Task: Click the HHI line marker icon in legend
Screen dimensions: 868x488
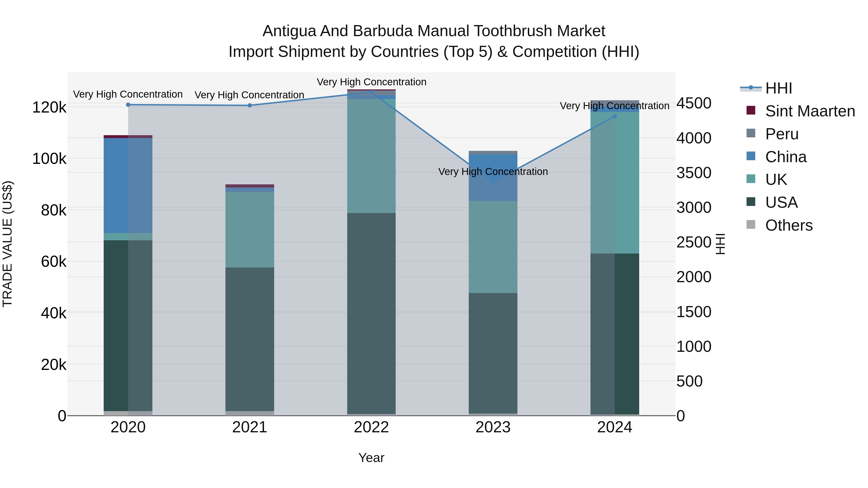Action: coord(751,88)
